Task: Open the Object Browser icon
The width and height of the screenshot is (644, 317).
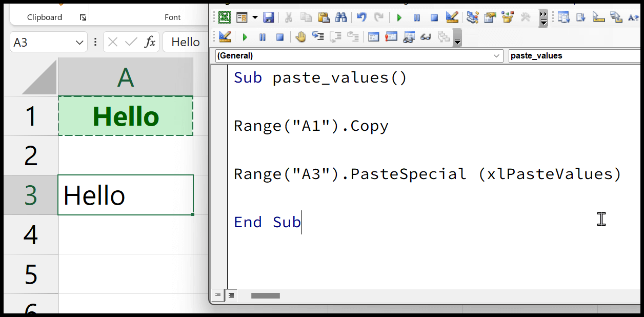Action: [x=508, y=17]
